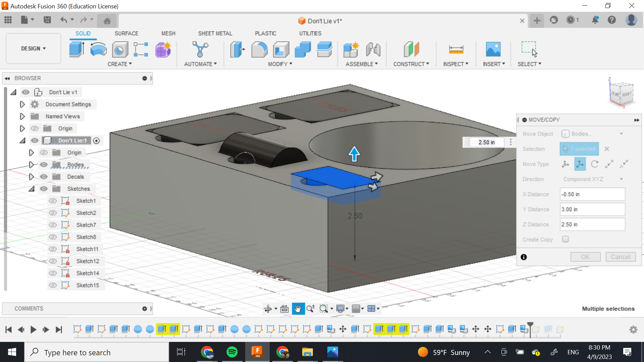Open the Measure tool under Inspect
Viewport: 644px width, 362px height.
[456, 49]
